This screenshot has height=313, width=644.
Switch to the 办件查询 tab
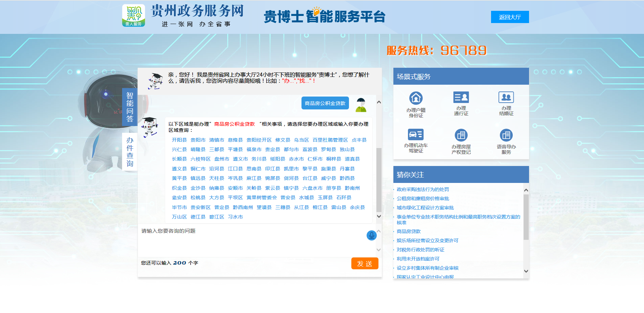tap(130, 152)
